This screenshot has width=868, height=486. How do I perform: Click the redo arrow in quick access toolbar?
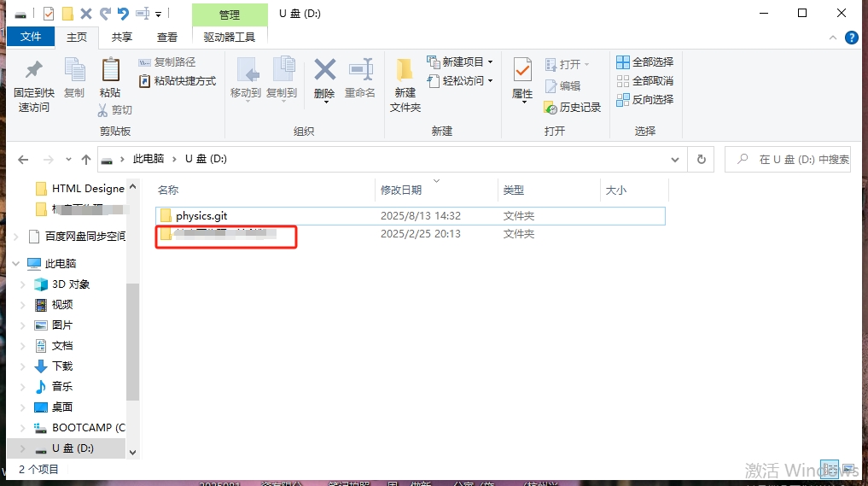pos(105,14)
